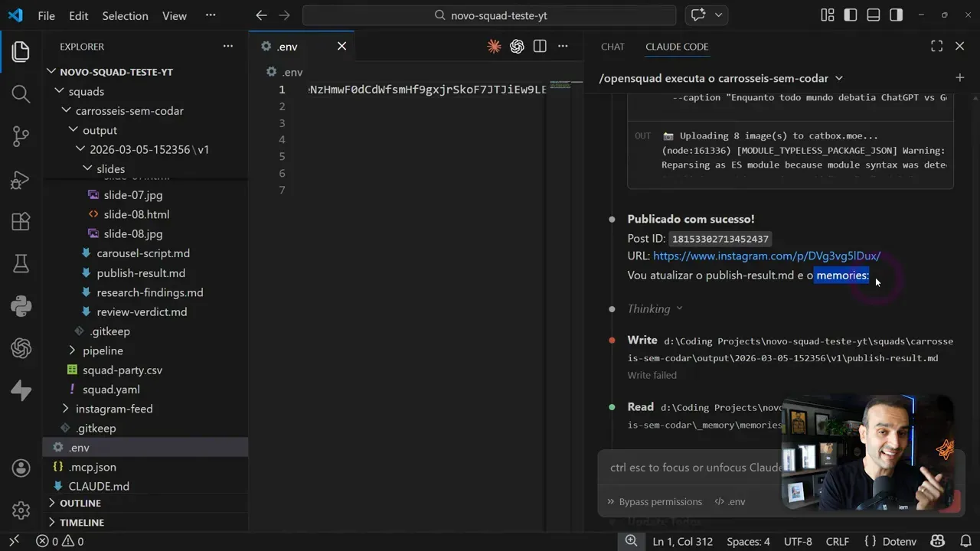
Task: Open the Instagram post URL link
Action: pyautogui.click(x=766, y=256)
